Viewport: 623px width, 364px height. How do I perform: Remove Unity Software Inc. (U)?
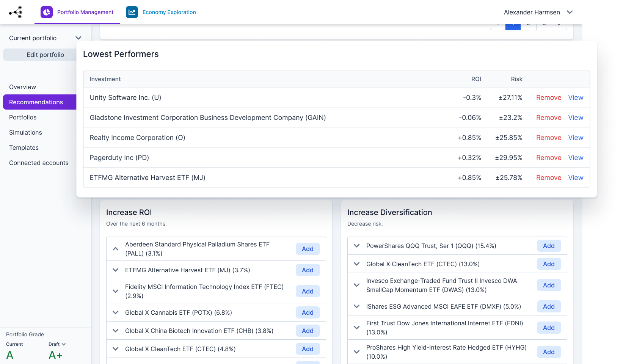(x=549, y=97)
